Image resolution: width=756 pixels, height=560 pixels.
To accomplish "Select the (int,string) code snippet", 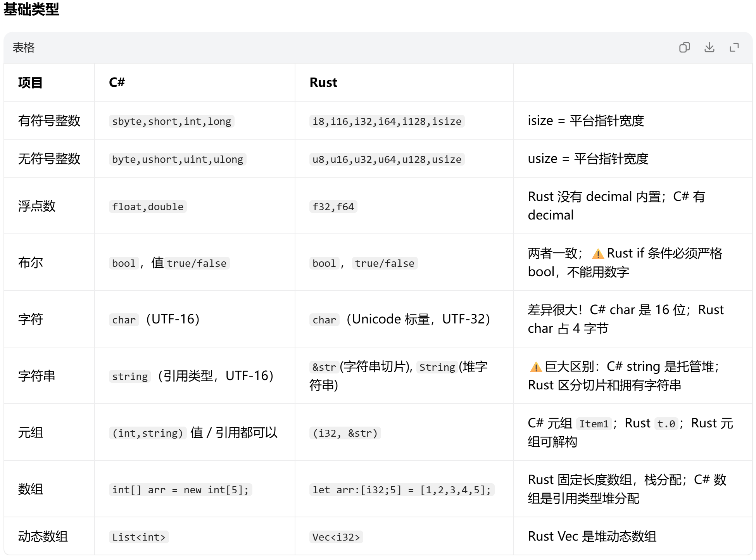I will tap(148, 433).
